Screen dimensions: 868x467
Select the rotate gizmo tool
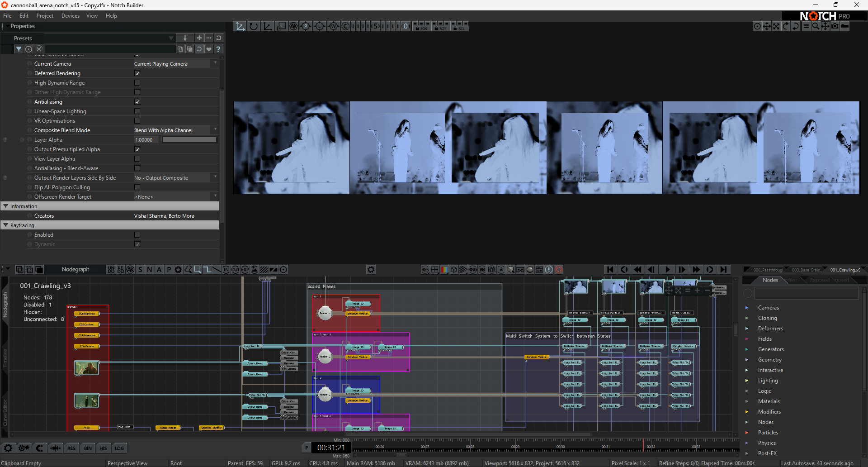254,26
